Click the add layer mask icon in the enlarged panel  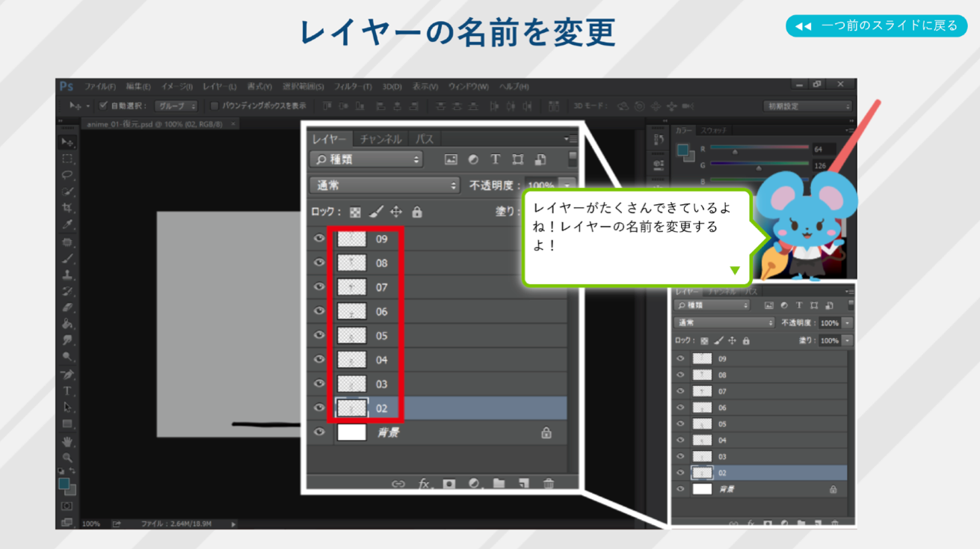point(449,484)
